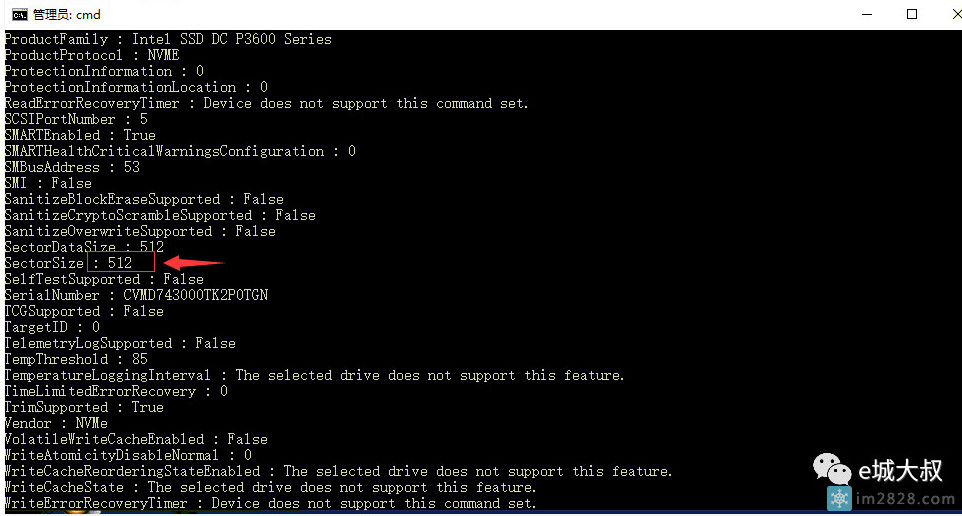962x516 pixels.
Task: Minimize the cmd window
Action: [867, 14]
